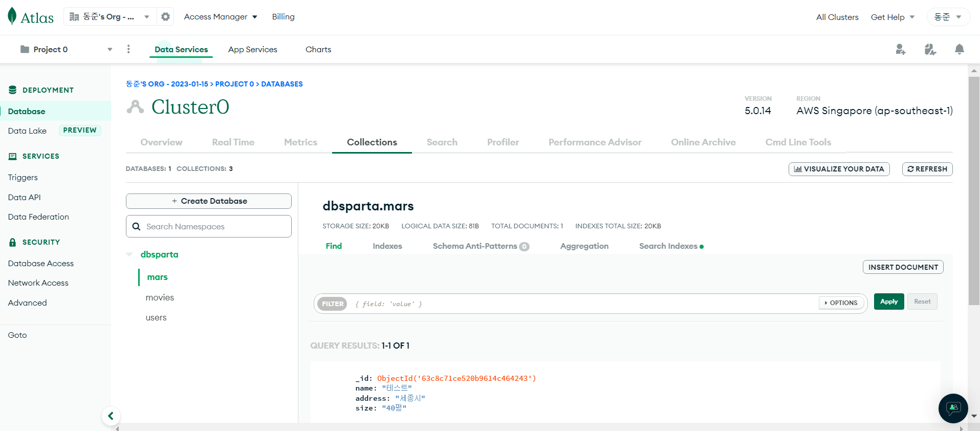Click Insert Document

pos(903,267)
